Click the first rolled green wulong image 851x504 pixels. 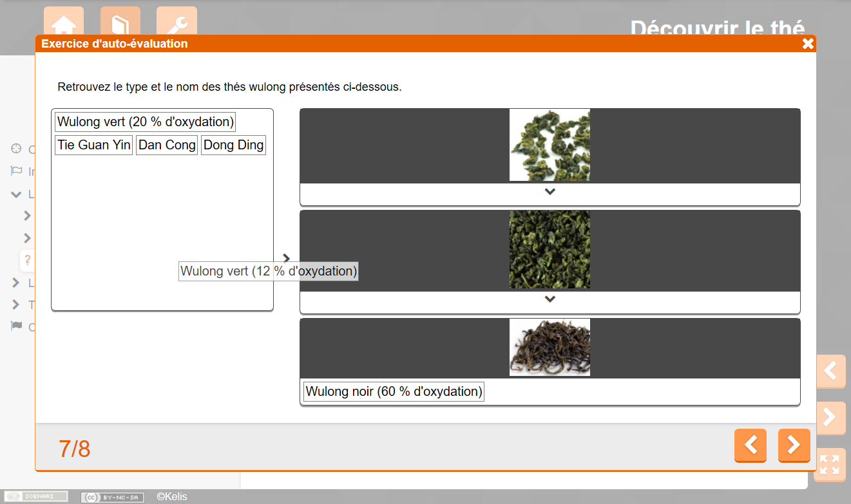pos(550,145)
